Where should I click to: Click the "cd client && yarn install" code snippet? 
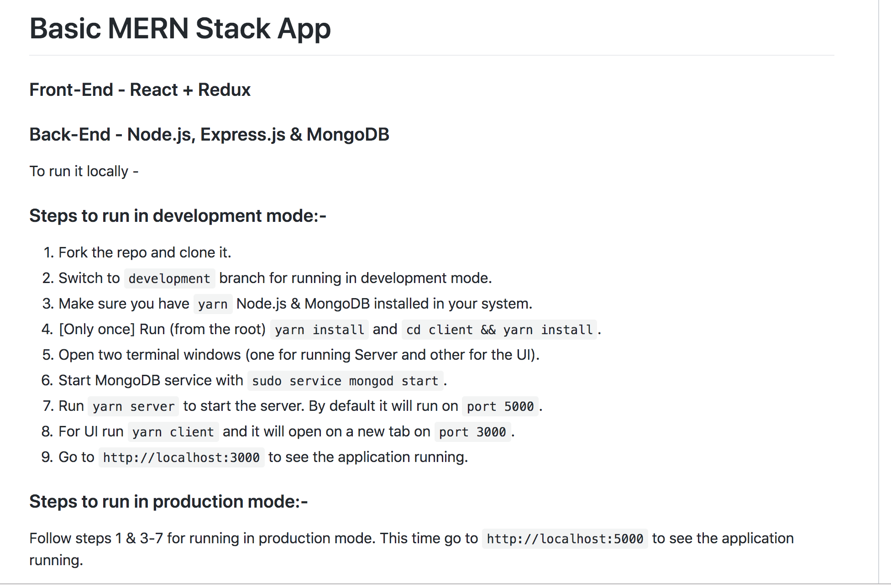tap(499, 330)
